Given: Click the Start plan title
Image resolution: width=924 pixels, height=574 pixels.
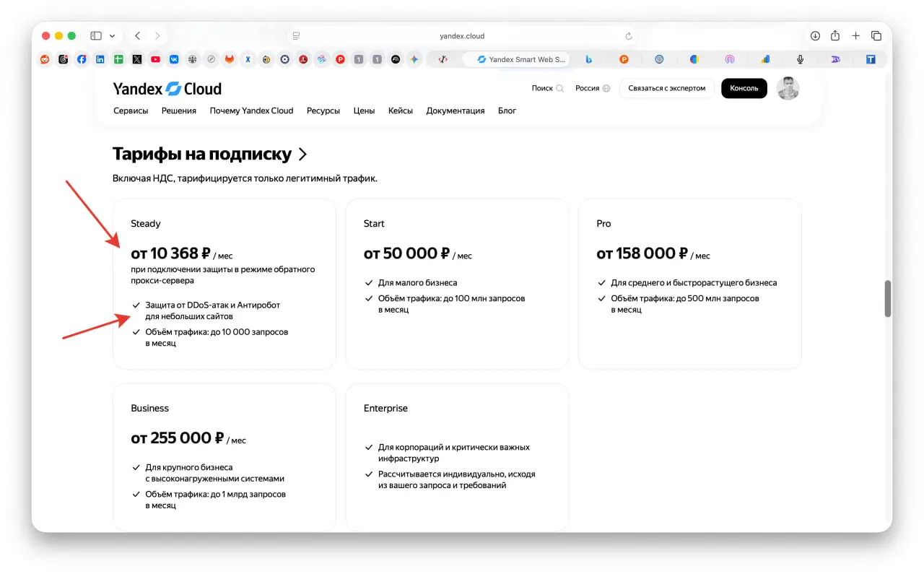Looking at the screenshot, I should click(374, 224).
